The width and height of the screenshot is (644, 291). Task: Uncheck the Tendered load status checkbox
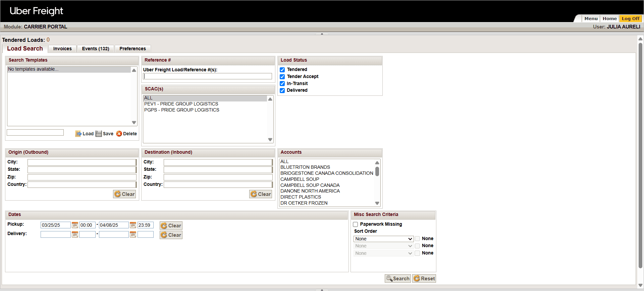click(282, 70)
